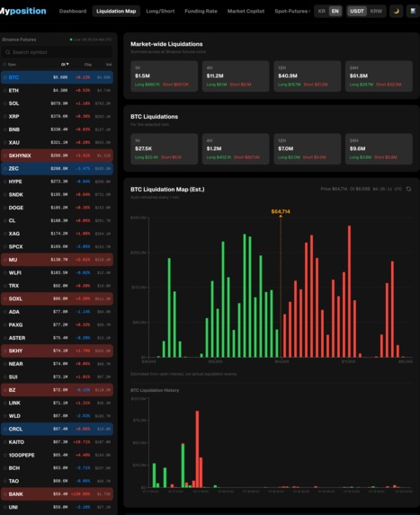Image resolution: width=420 pixels, height=515 pixels.
Task: Switch language to EN
Action: [335, 11]
